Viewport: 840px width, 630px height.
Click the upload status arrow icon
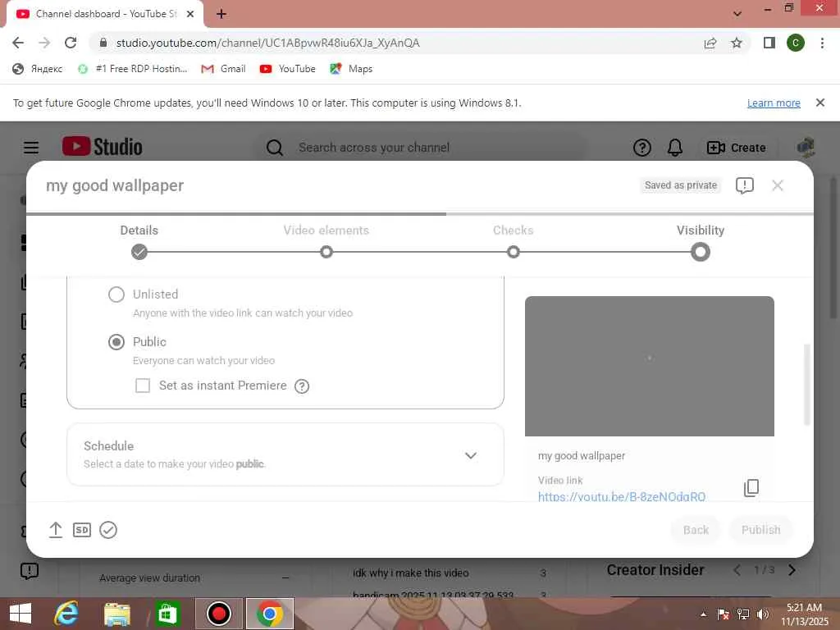(56, 530)
